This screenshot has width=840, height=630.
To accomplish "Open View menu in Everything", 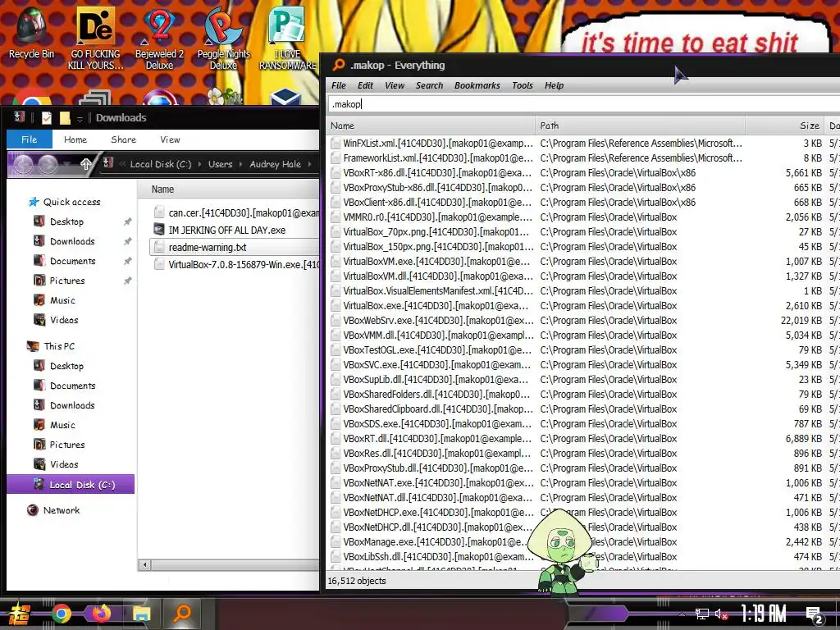I will coord(395,85).
